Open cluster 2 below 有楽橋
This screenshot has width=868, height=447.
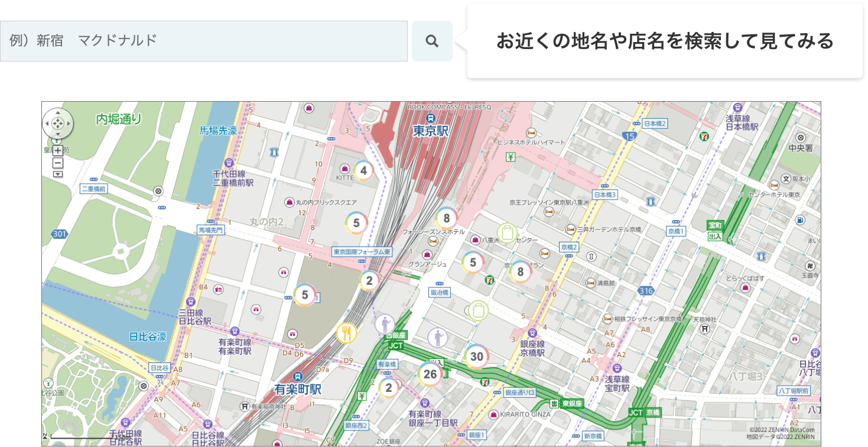(388, 388)
